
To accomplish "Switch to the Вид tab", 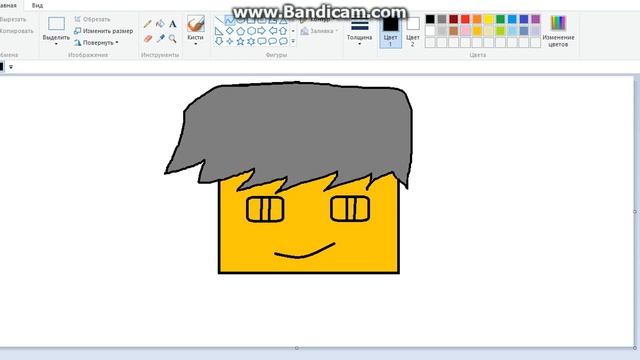I will point(37,6).
